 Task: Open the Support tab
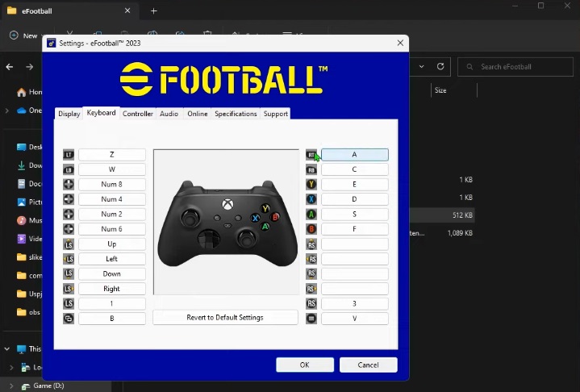tap(276, 114)
